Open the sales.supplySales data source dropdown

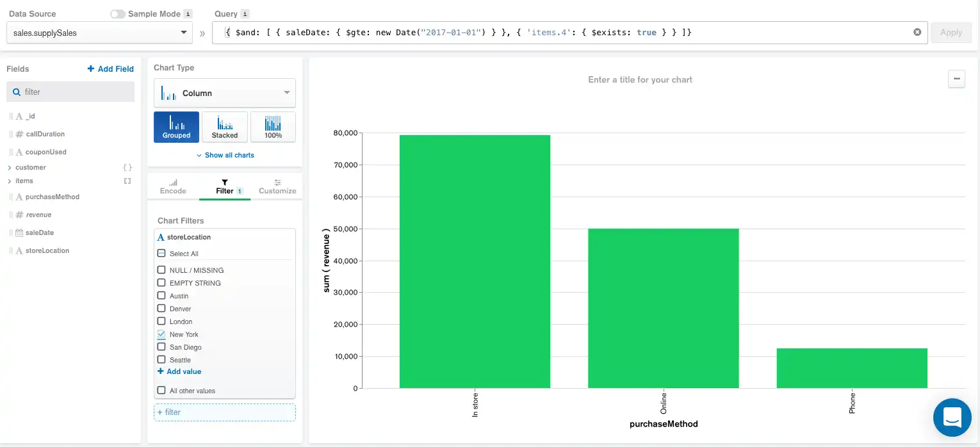(99, 33)
